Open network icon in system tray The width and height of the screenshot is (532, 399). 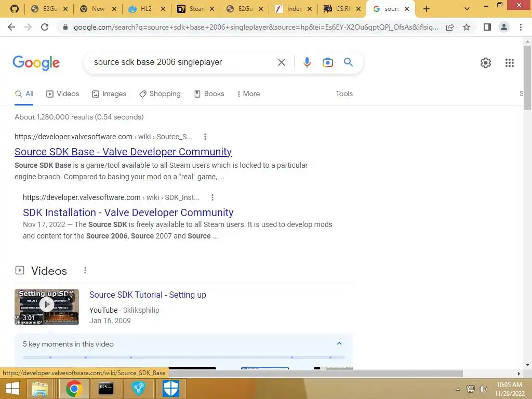471,389
